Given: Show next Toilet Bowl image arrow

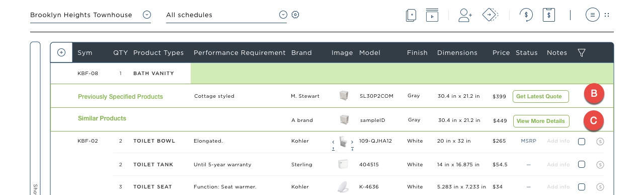Looking at the screenshot, I should click(x=352, y=143).
